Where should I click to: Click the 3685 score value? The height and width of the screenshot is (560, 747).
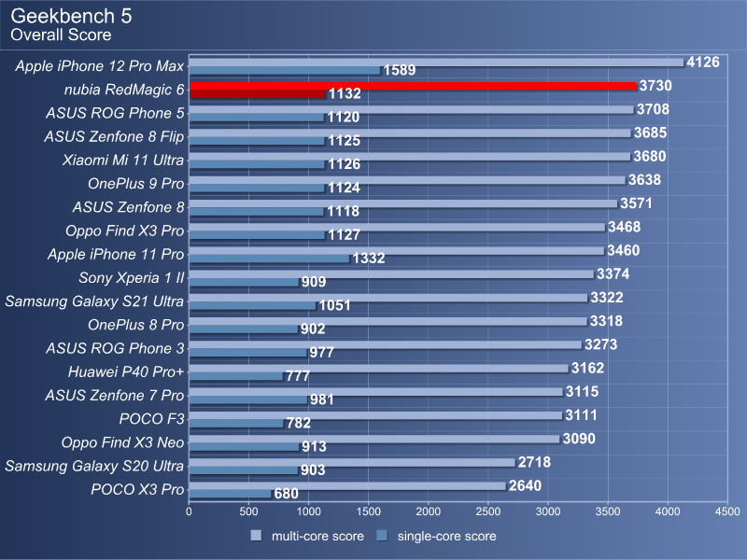[650, 133]
